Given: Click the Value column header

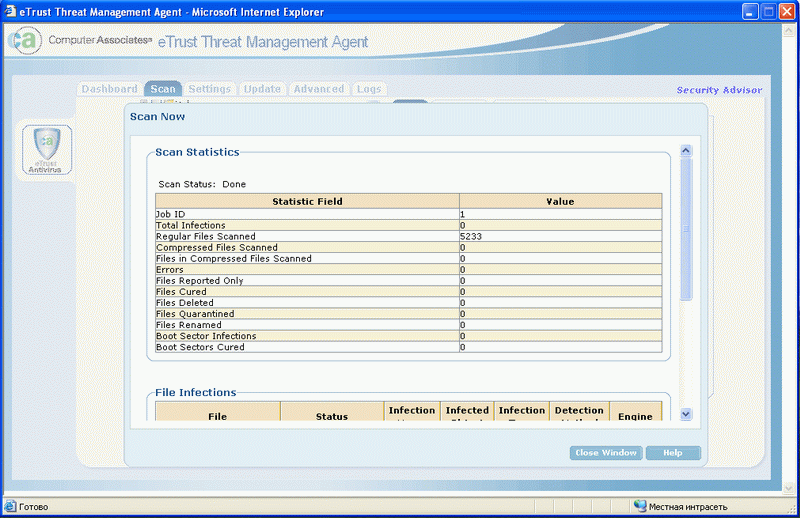Looking at the screenshot, I should 560,201.
